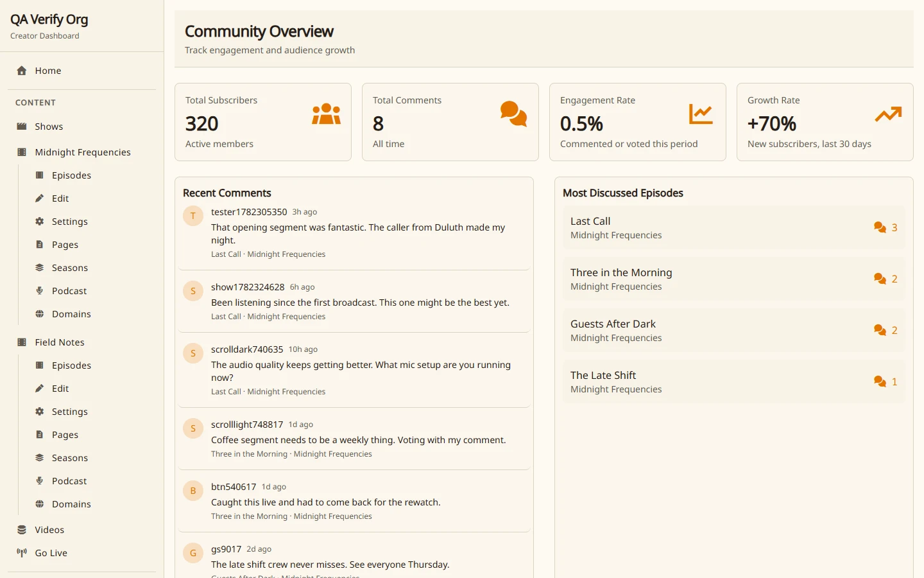Click the avatar of tester1782305350
The width and height of the screenshot is (924, 578).
click(193, 216)
